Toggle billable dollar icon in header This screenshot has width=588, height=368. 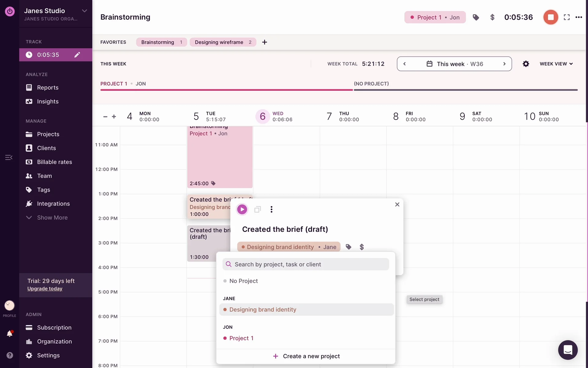coord(492,17)
